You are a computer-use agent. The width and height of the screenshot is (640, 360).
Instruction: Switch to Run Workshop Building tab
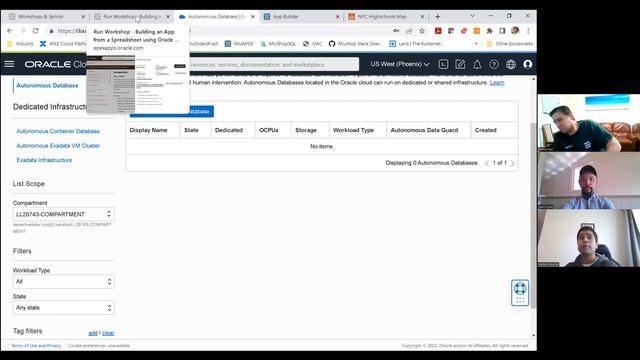pyautogui.click(x=132, y=17)
